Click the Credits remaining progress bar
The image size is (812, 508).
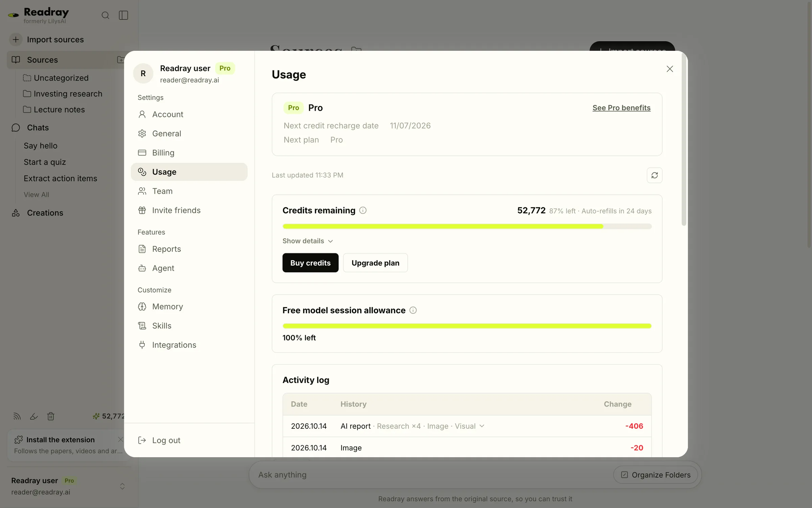click(x=467, y=226)
